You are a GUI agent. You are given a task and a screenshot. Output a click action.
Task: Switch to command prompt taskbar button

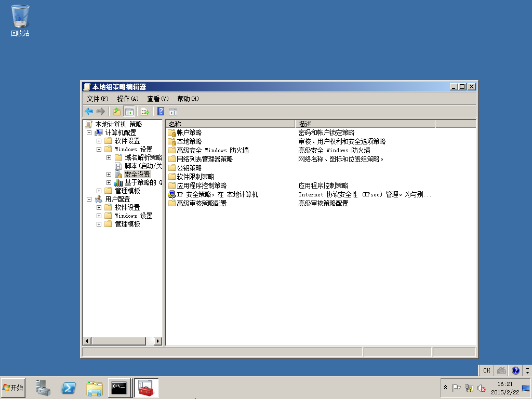[x=119, y=388]
